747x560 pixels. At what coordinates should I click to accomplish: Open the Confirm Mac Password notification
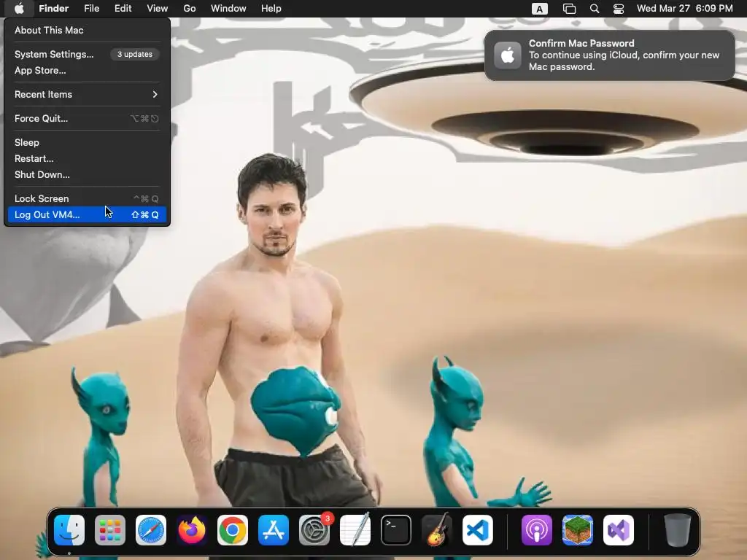point(609,55)
